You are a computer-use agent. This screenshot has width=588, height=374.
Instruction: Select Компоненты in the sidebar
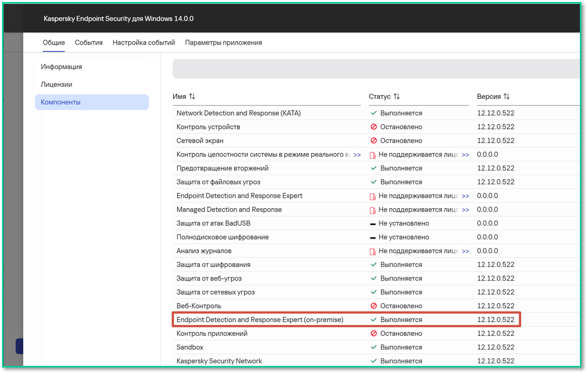pyautogui.click(x=92, y=102)
